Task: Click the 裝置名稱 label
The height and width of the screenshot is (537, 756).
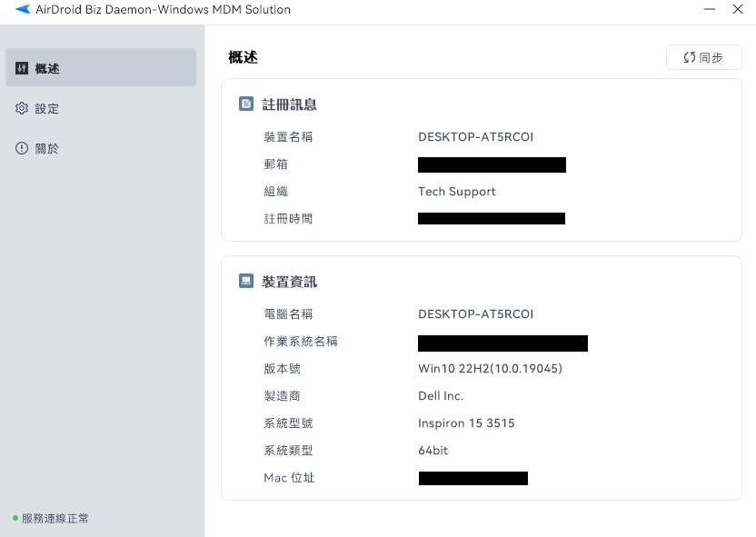Action: click(288, 137)
